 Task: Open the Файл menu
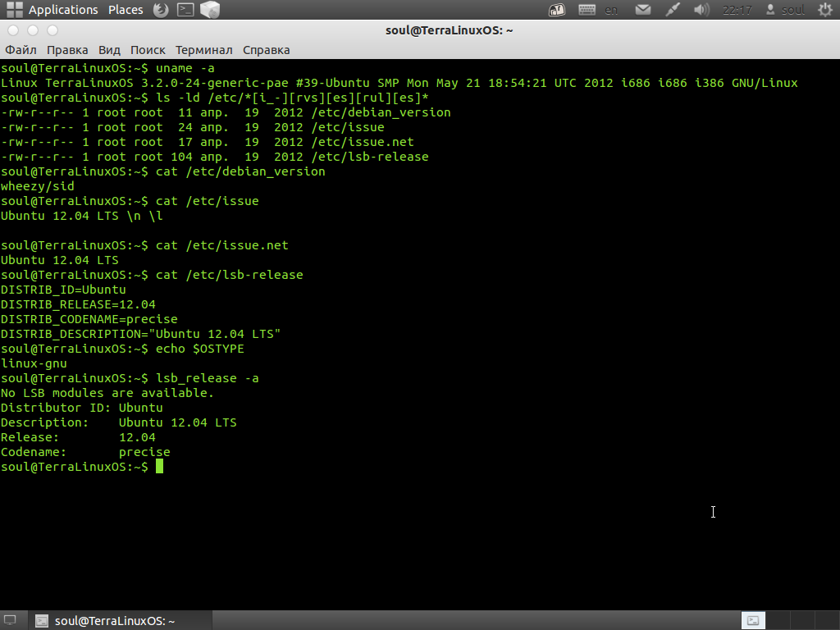(x=21, y=50)
